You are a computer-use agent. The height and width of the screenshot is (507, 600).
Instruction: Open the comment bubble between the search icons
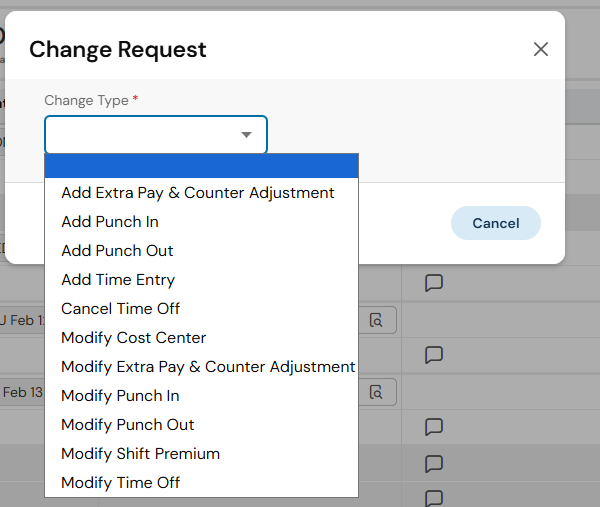[x=434, y=355]
